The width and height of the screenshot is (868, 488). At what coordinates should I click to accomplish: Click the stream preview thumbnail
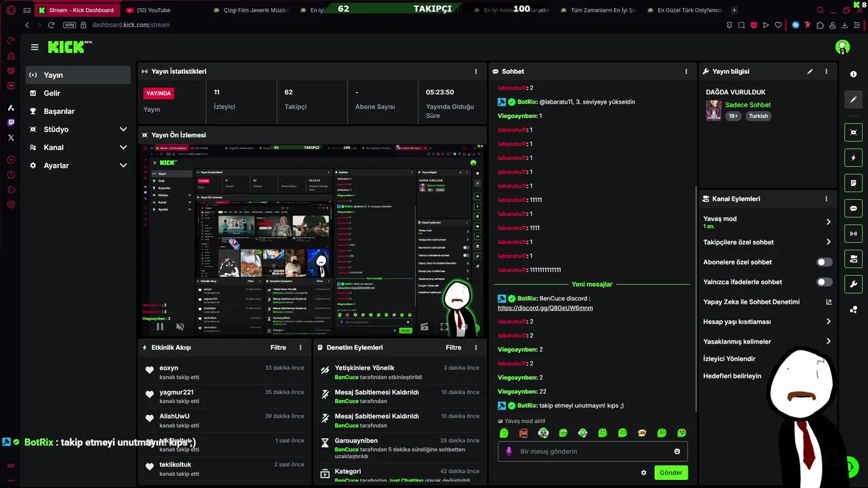pyautogui.click(x=313, y=239)
